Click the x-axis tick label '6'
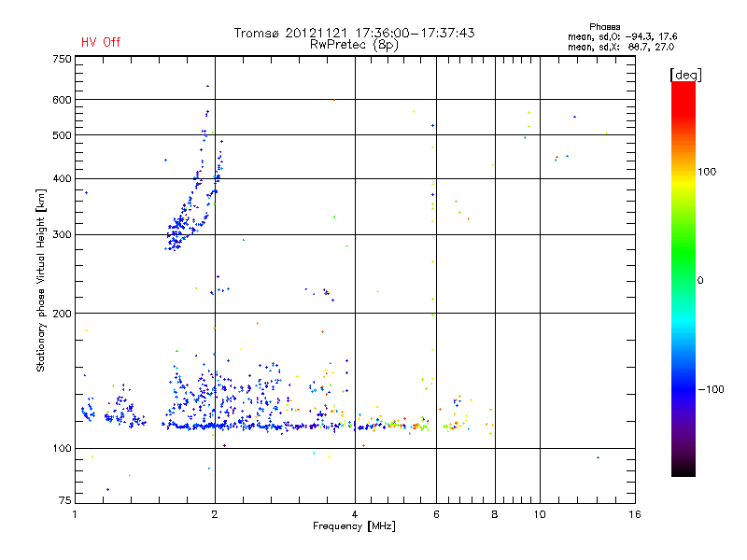The height and width of the screenshot is (560, 747). coord(436,514)
